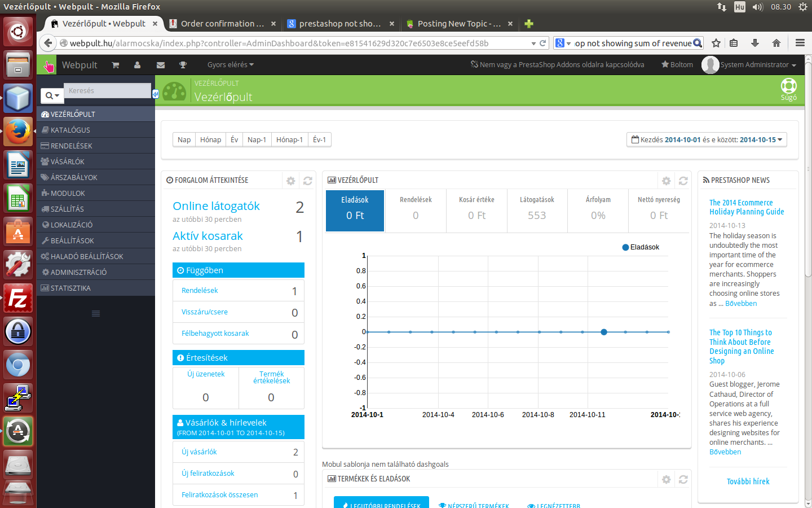Open the Firefox hamburger menu
The image size is (812, 508).
pyautogui.click(x=800, y=43)
